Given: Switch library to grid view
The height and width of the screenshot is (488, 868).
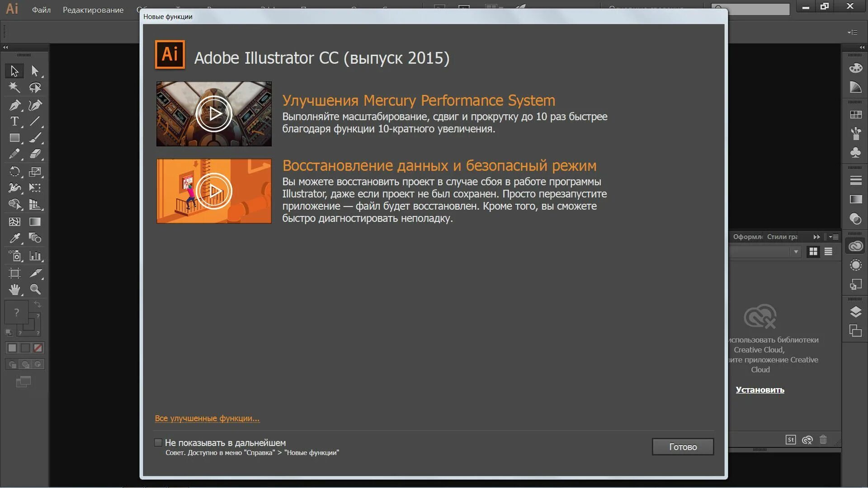Looking at the screenshot, I should [813, 252].
